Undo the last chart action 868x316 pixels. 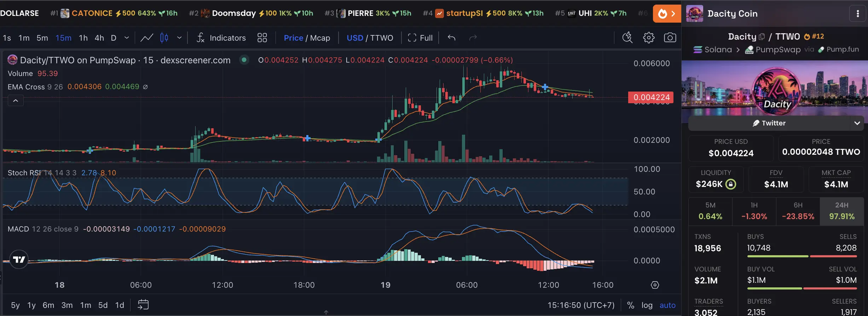(451, 38)
